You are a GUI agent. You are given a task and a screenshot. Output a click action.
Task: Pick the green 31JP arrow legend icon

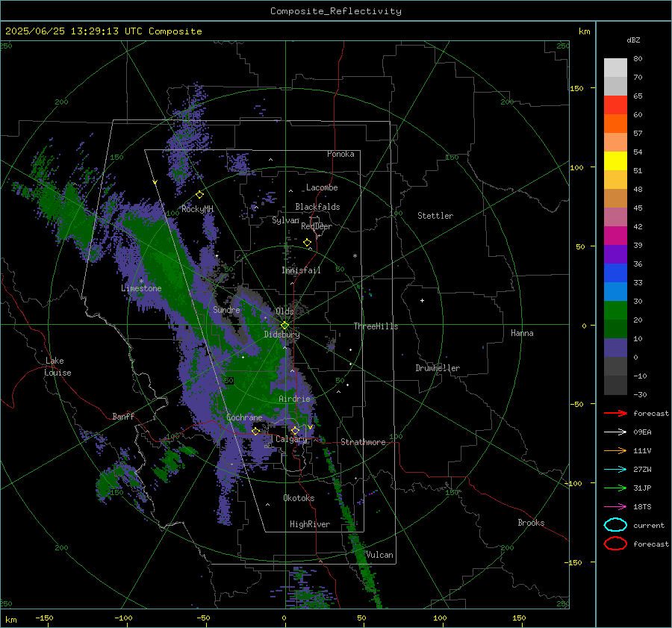(x=615, y=488)
